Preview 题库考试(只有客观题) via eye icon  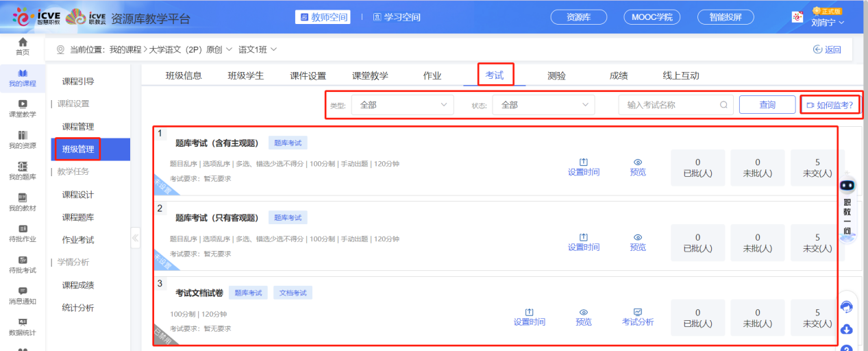[x=638, y=237]
